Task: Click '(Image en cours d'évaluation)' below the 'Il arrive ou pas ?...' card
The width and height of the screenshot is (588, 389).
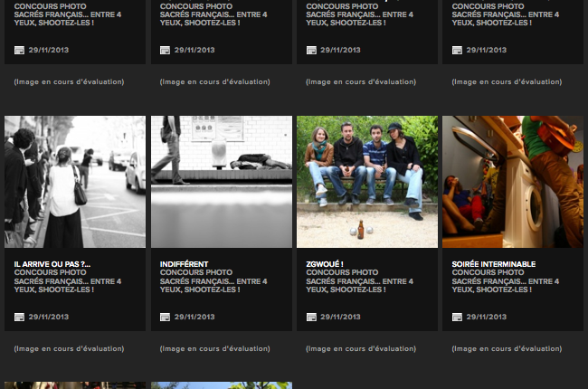Action: (x=69, y=349)
